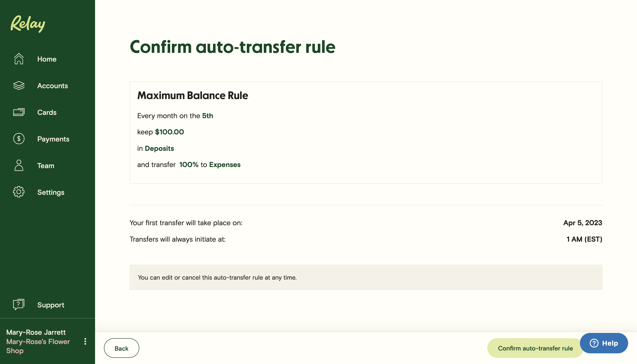Open the Team section
Screen dimensions: 637x364
coord(46,165)
